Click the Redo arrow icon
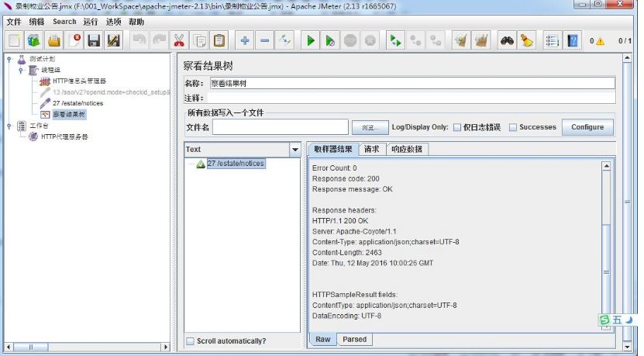This screenshot has width=644, height=356. [159, 40]
